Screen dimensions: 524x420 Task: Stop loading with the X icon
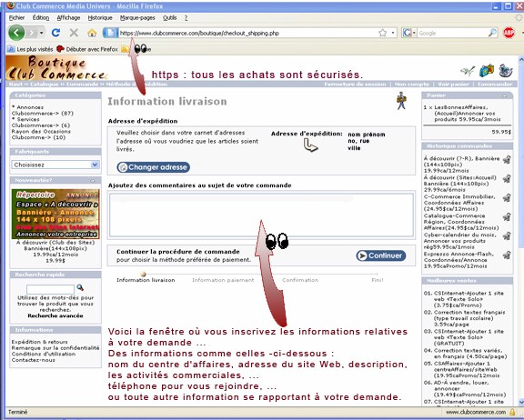click(x=74, y=33)
